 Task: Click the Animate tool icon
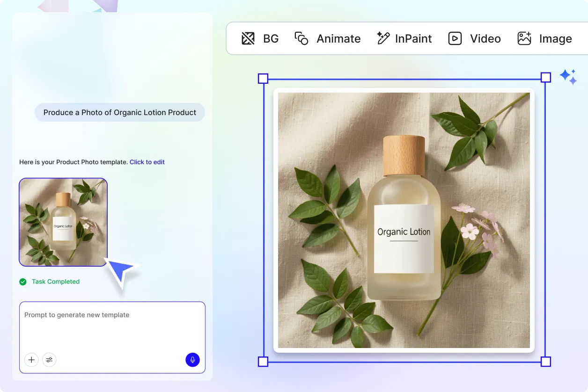coord(301,38)
